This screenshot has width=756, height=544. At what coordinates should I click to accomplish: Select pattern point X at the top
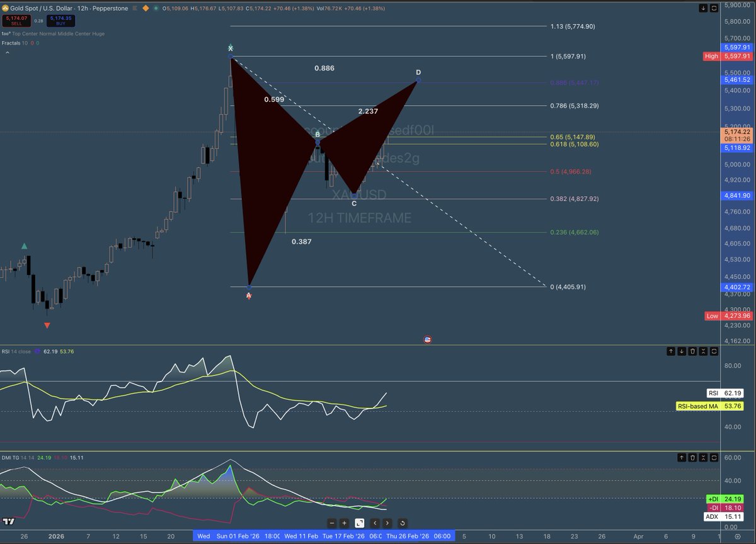(x=231, y=57)
